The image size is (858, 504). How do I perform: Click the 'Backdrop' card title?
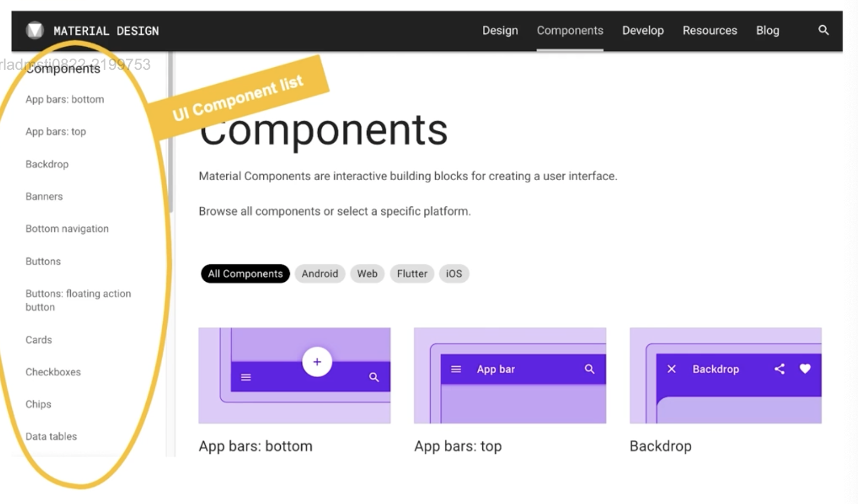[660, 446]
